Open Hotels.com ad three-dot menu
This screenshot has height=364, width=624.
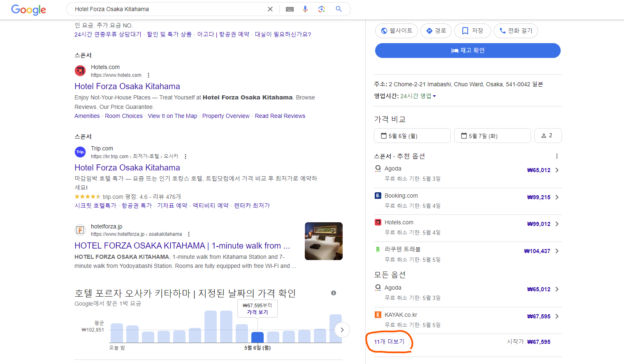click(148, 75)
